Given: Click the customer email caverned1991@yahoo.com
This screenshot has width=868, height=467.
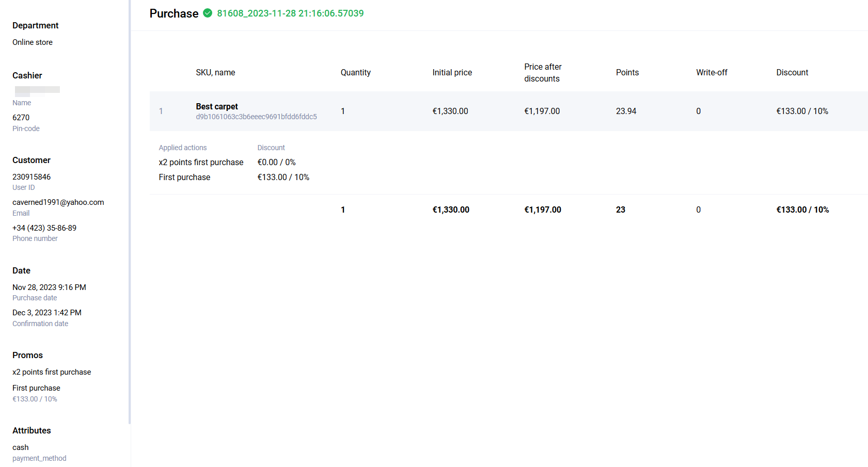Looking at the screenshot, I should [58, 202].
